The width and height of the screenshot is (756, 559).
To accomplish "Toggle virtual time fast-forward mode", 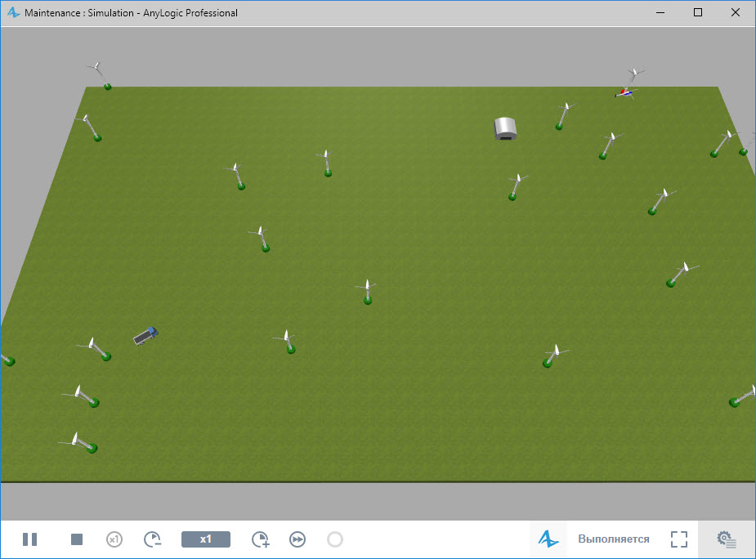I will point(297,539).
